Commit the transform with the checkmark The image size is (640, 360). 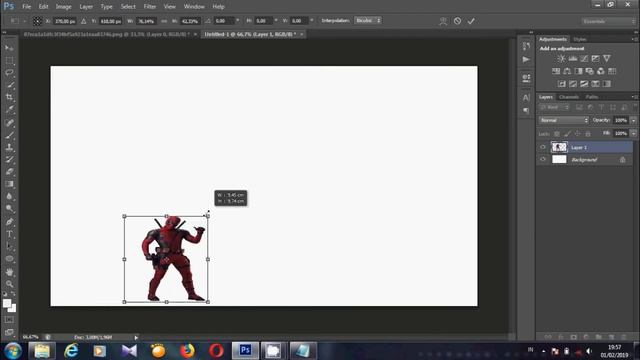click(x=471, y=21)
